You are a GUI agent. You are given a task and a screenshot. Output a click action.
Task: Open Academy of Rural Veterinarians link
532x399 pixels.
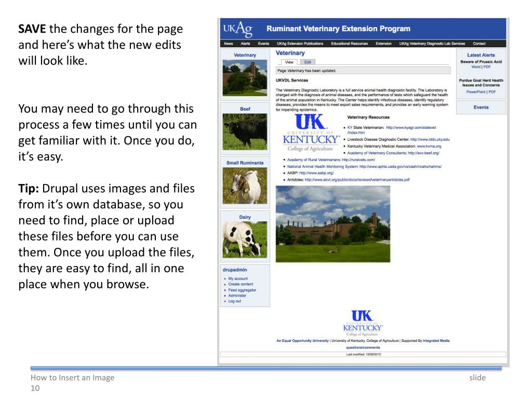click(331, 160)
